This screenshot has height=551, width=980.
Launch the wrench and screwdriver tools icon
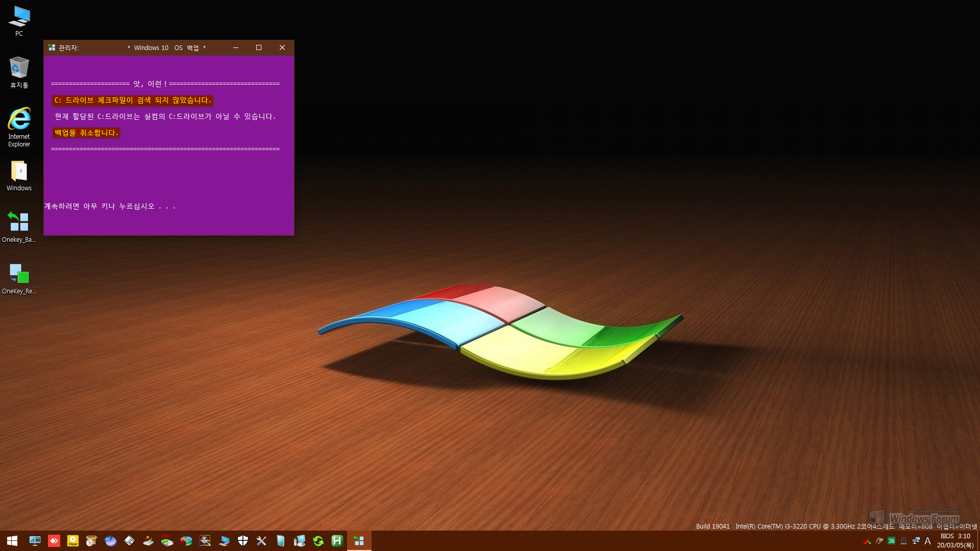262,541
